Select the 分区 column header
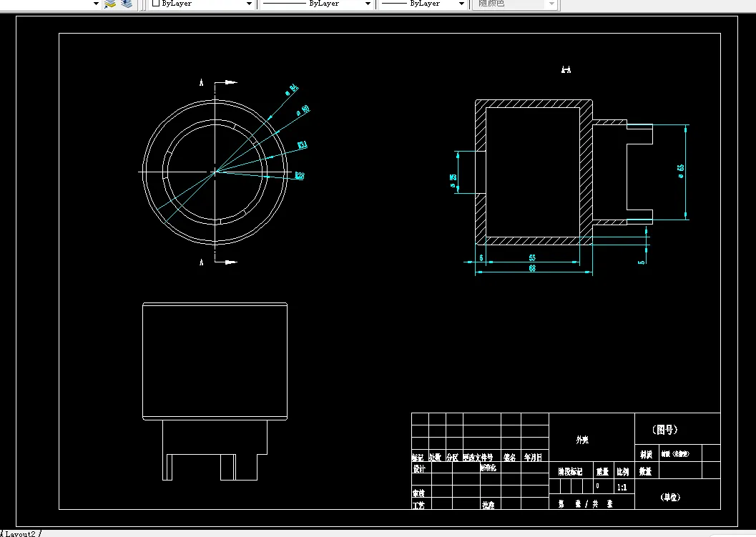This screenshot has width=756, height=537. (452, 457)
